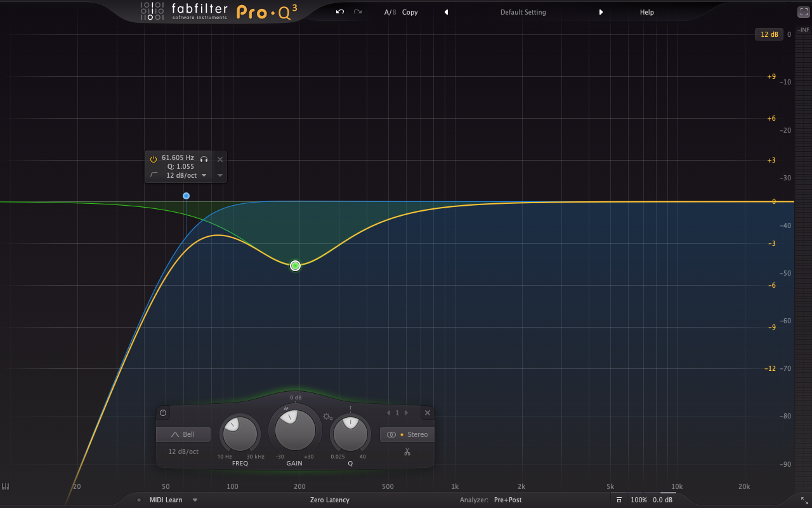This screenshot has height=508, width=812.
Task: Toggle the yellow power button on the 61.605 Hz band
Action: pos(154,159)
